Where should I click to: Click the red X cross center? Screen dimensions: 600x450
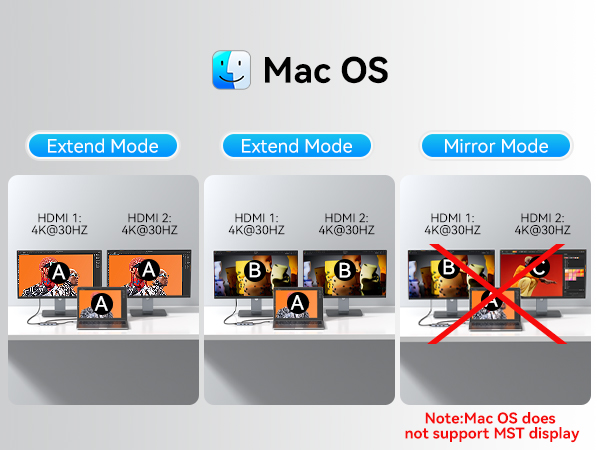(497, 294)
